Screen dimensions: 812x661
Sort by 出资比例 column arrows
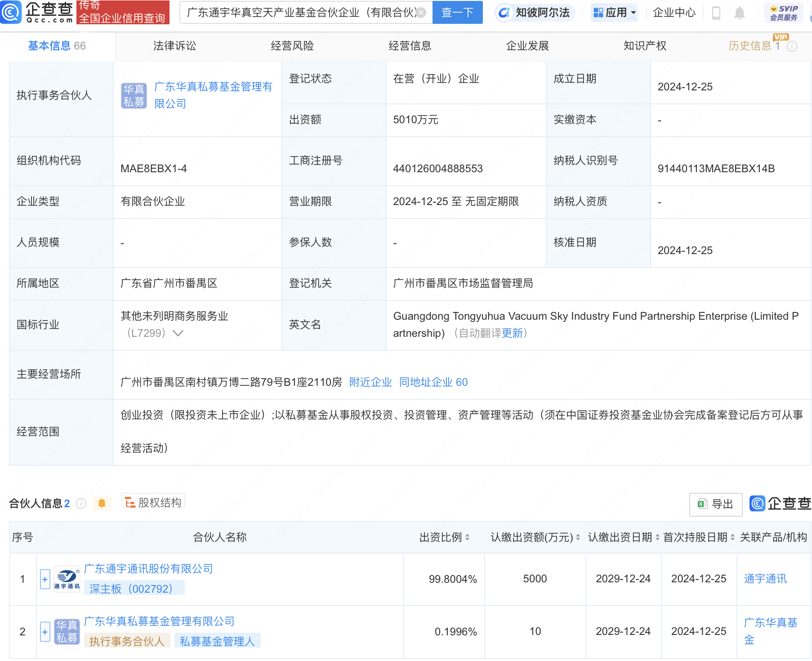(468, 537)
